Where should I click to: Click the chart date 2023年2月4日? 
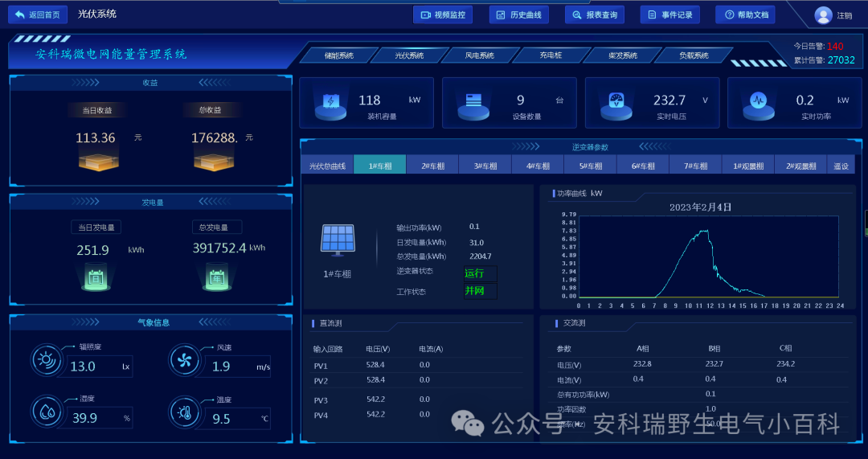tap(700, 207)
